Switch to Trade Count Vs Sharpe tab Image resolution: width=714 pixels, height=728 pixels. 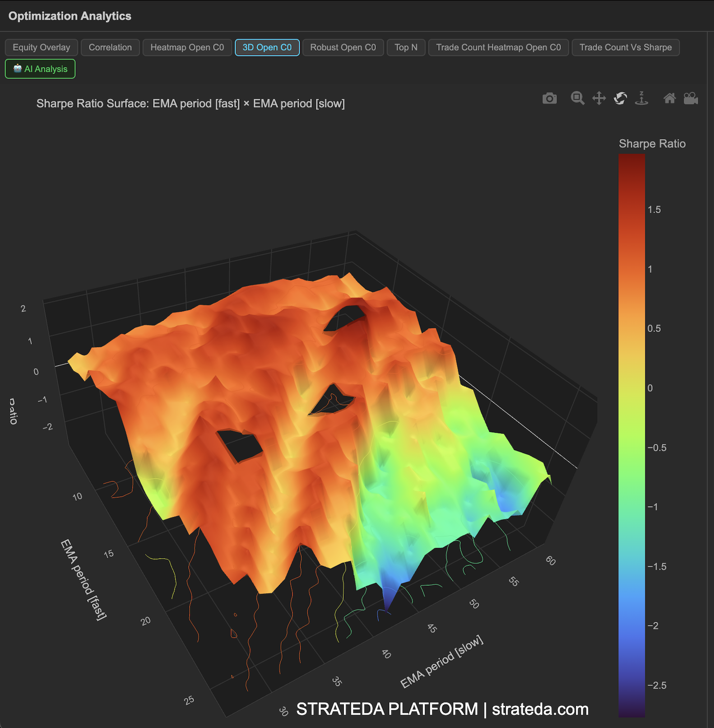click(x=625, y=47)
